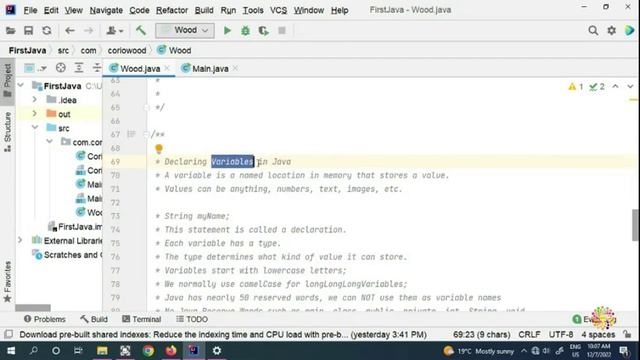The width and height of the screenshot is (640, 360).
Task: Open the File menu
Action: (30, 10)
